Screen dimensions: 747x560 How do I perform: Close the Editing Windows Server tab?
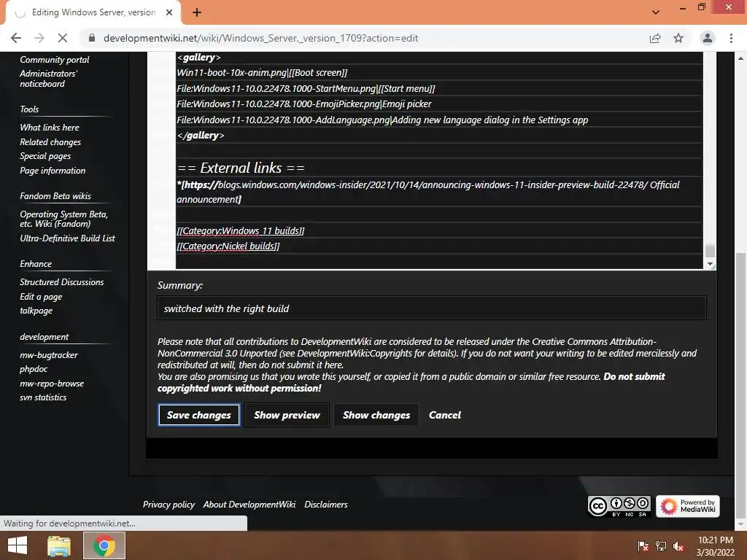tap(169, 12)
